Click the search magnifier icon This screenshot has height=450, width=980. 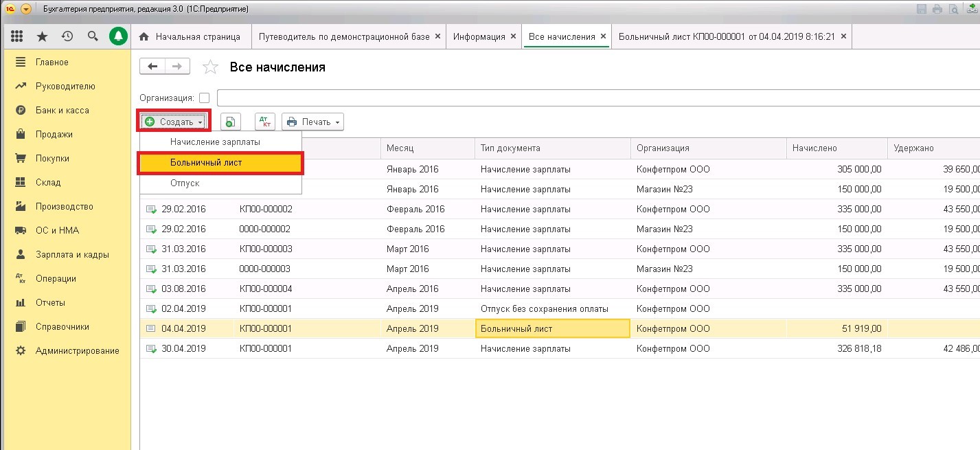point(92,36)
